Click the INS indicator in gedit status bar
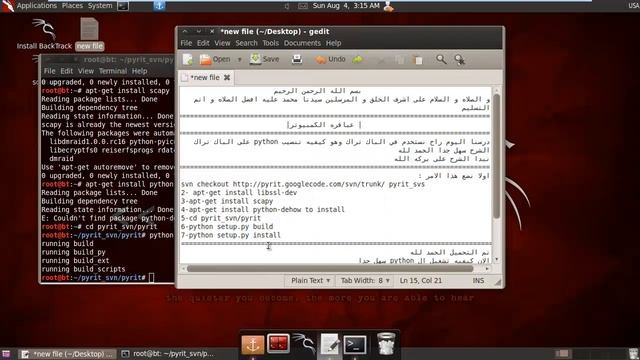The width and height of the screenshot is (640, 360). tap(478, 281)
